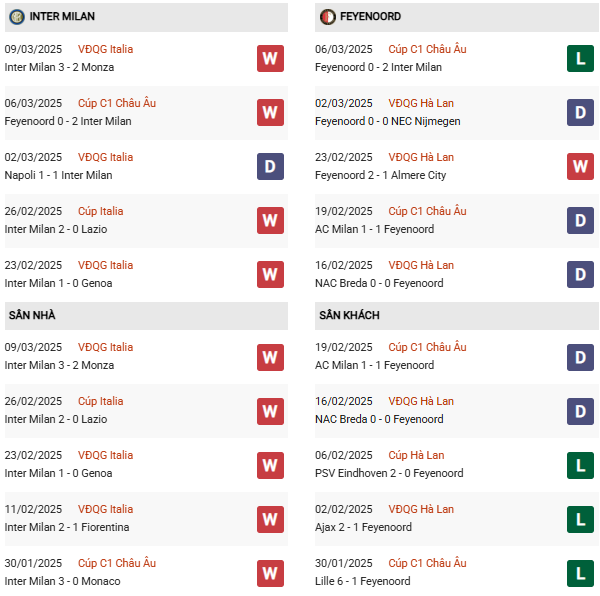This screenshot has height=596, width=600.
Task: Click the Inter Milan club logo
Action: tap(17, 17)
